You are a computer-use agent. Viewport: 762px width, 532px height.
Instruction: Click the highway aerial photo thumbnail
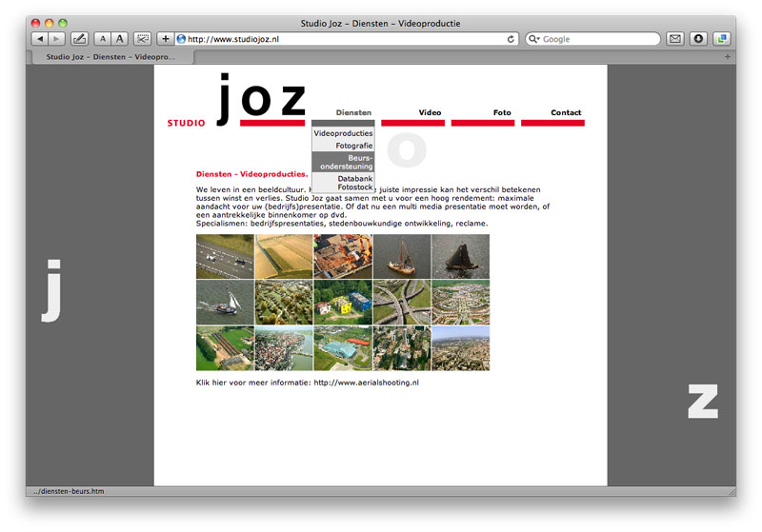point(225,256)
